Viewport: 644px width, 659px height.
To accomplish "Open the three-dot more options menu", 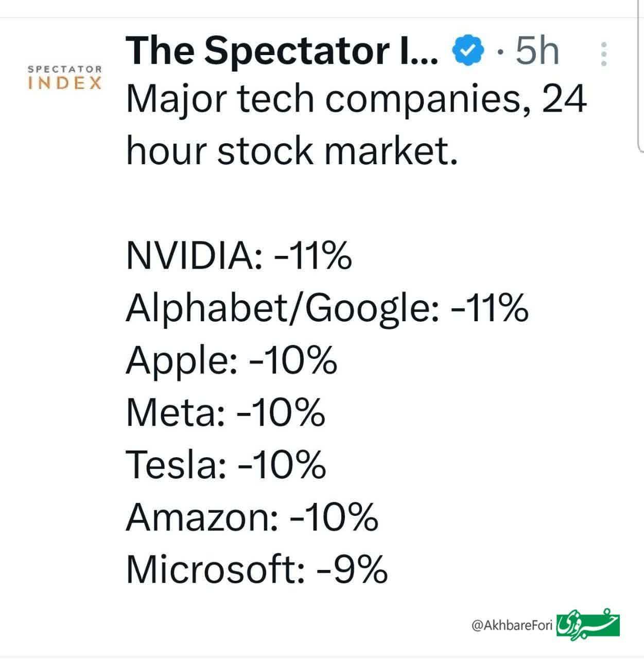I will click(x=604, y=54).
